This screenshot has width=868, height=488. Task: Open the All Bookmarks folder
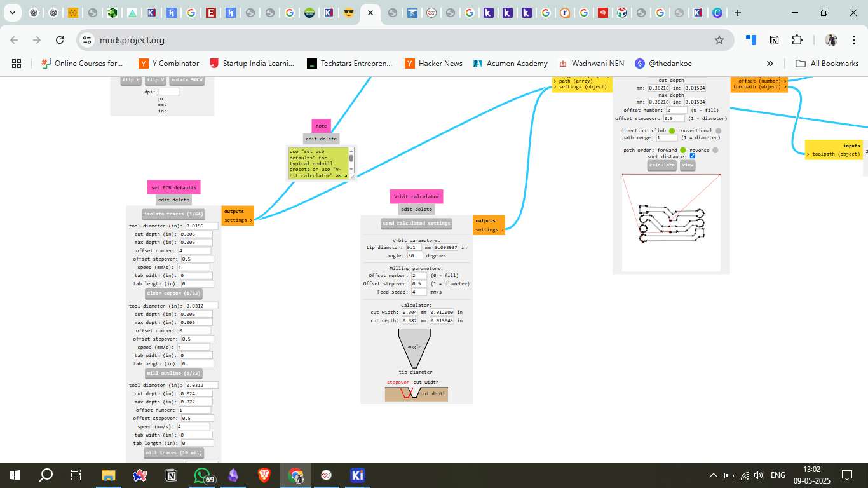[827, 64]
